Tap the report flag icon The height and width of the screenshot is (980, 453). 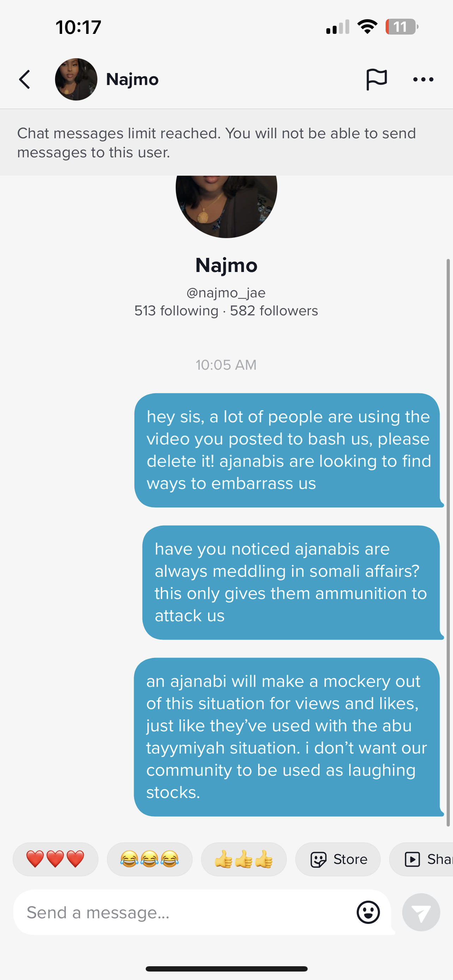click(376, 79)
